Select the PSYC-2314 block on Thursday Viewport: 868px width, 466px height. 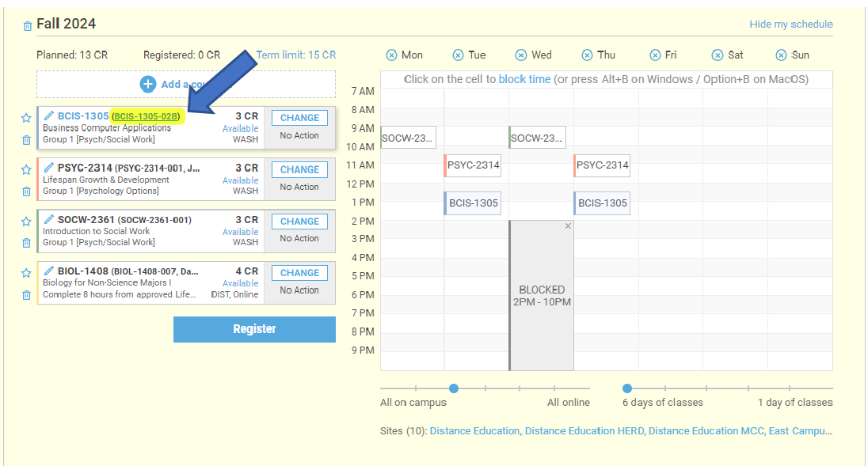point(602,165)
